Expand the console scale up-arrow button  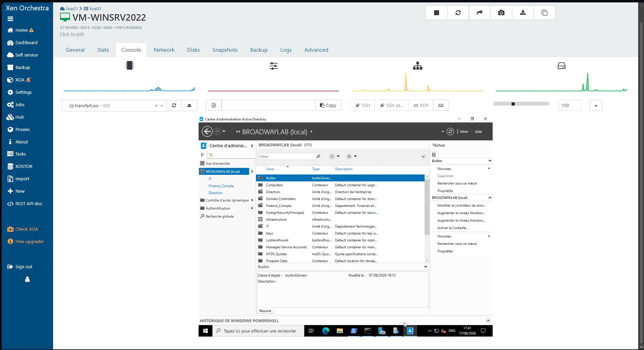[596, 106]
